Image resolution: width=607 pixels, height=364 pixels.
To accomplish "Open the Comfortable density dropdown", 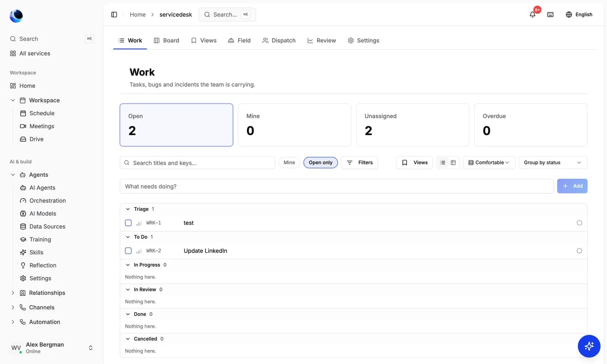I will 489,162.
